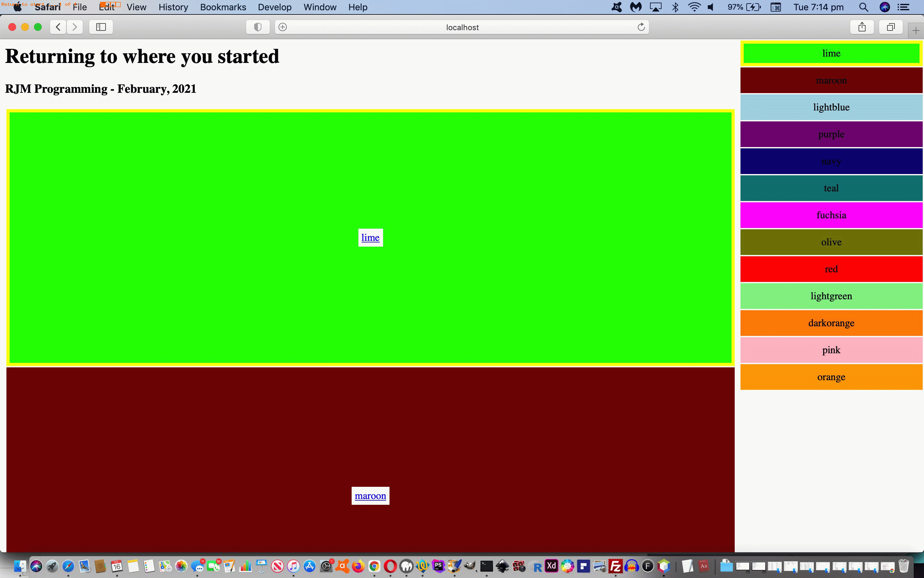The image size is (924, 578).
Task: Open the Bookmarks menu
Action: (x=223, y=7)
